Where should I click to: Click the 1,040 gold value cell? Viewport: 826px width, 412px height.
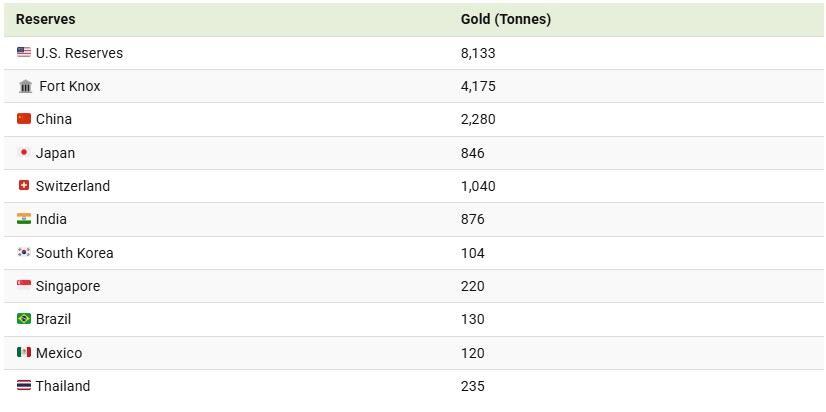pyautogui.click(x=478, y=186)
